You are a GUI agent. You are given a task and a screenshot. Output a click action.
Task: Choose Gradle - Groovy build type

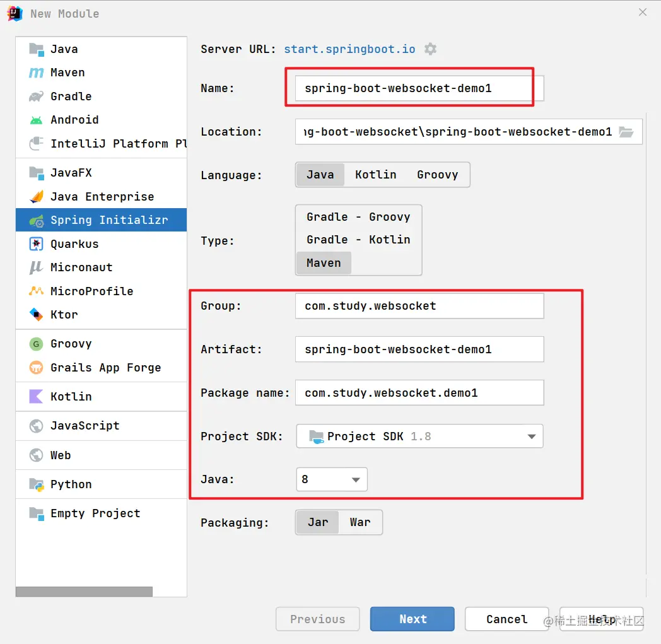pyautogui.click(x=358, y=217)
